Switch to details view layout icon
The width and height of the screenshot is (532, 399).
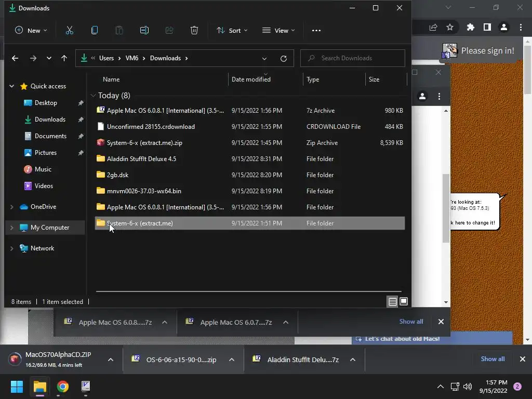click(393, 301)
